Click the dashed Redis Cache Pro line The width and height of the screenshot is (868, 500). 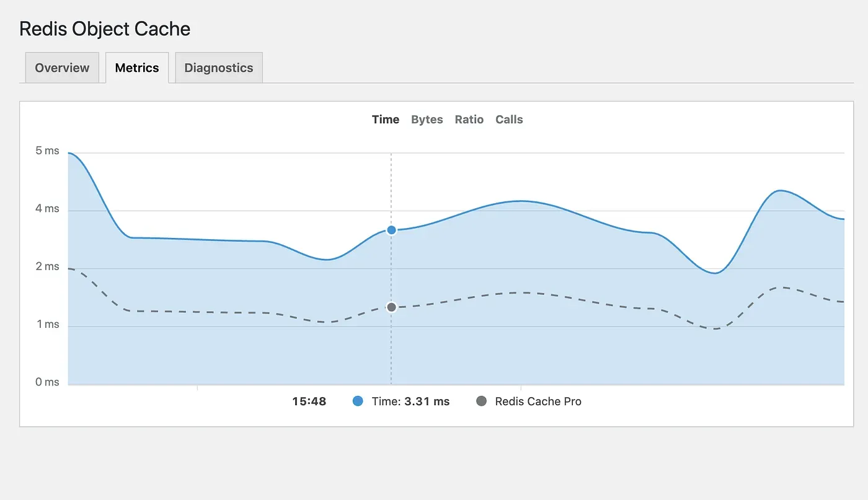(x=527, y=292)
